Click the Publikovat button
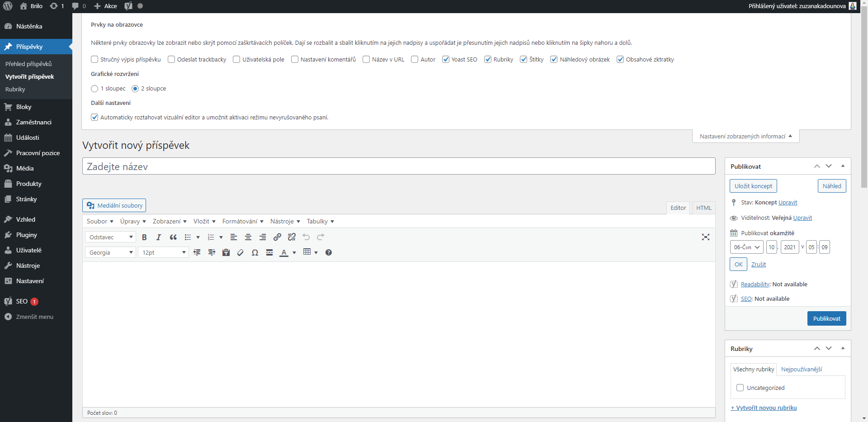 point(826,319)
